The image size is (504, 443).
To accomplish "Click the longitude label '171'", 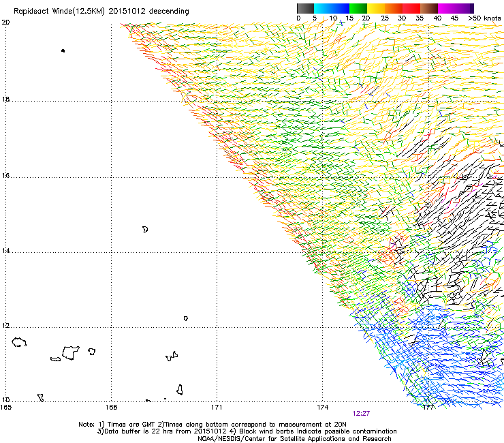I will [x=217, y=408].
